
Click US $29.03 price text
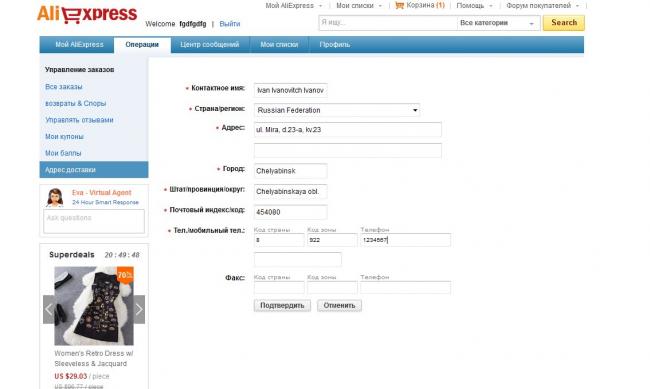click(x=70, y=376)
